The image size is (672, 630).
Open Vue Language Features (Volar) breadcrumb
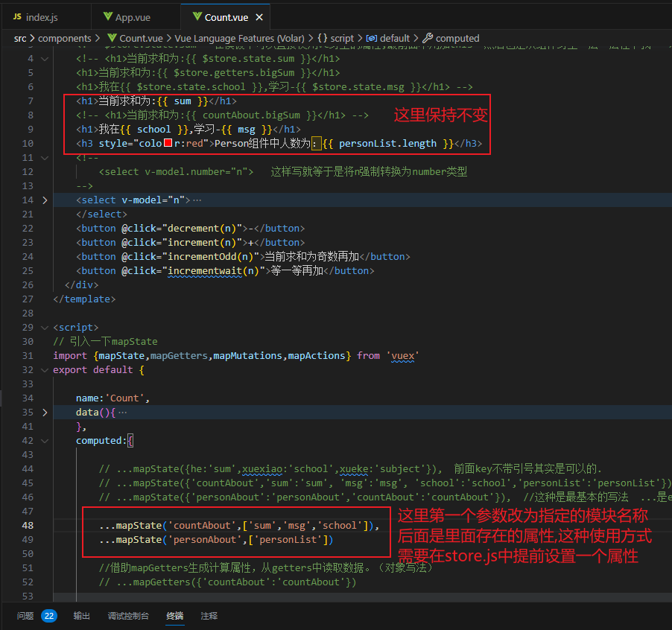coord(239,39)
